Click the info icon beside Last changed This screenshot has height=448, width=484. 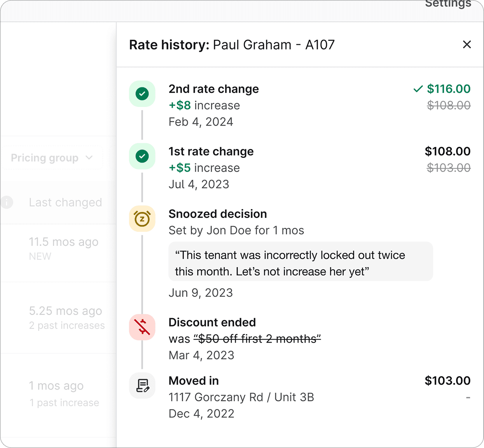pyautogui.click(x=7, y=202)
